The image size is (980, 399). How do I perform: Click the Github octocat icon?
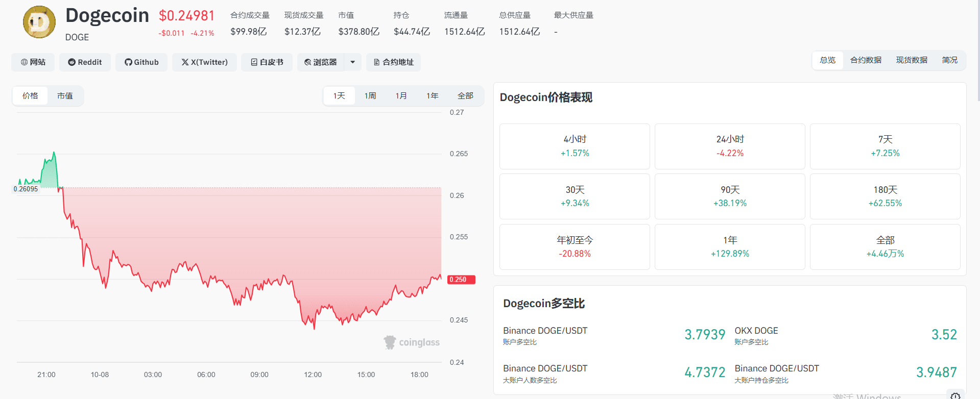128,62
